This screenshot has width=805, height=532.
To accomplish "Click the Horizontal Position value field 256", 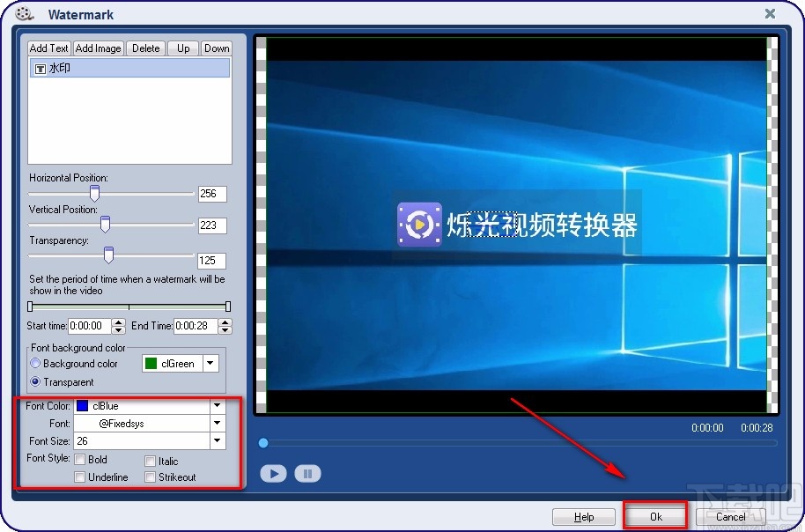I will [212, 194].
